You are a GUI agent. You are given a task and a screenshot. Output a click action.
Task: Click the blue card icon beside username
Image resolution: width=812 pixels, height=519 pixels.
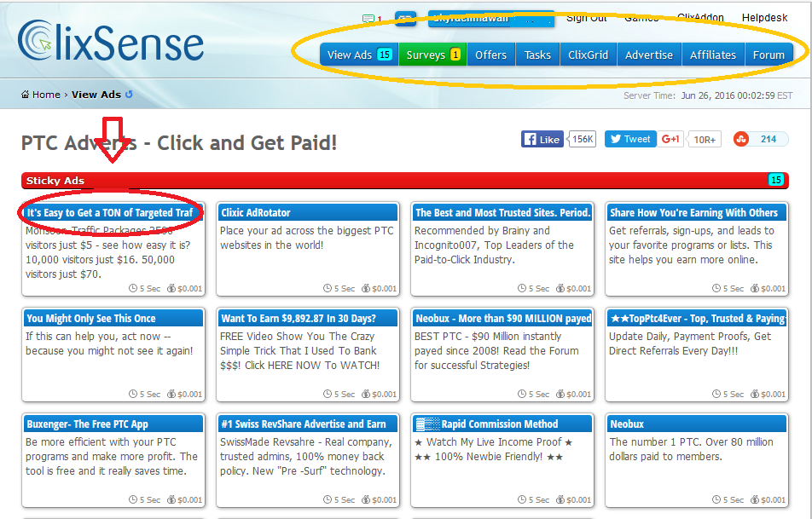click(x=405, y=19)
